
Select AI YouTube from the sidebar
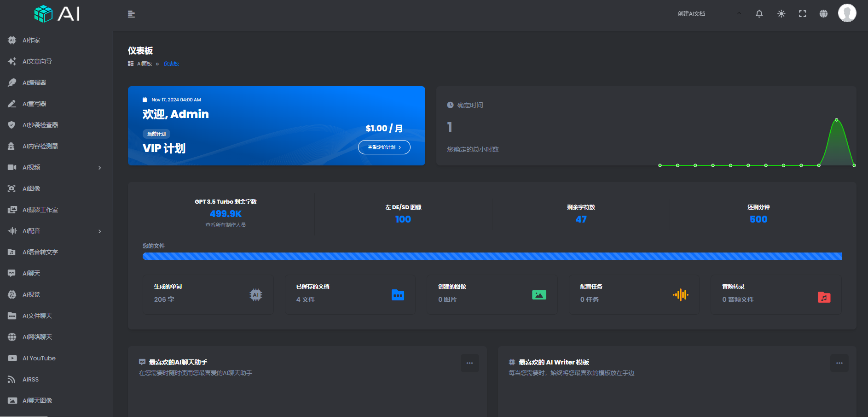(39, 358)
